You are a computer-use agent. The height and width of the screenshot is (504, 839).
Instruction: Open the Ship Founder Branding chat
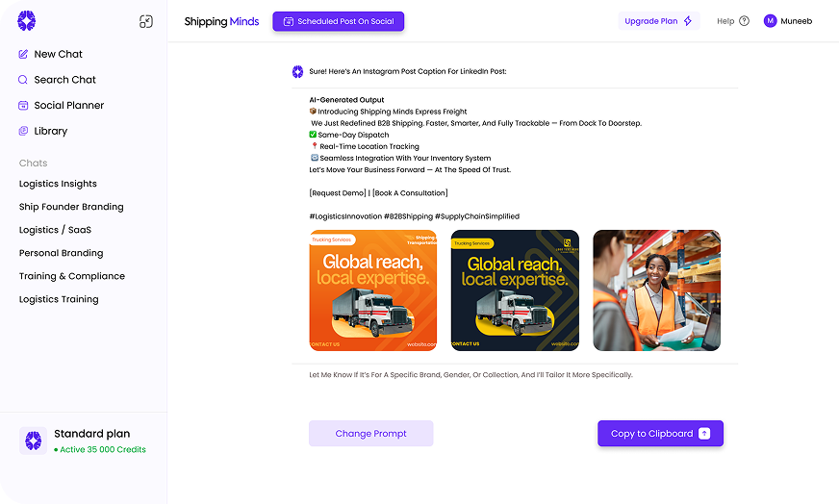71,207
